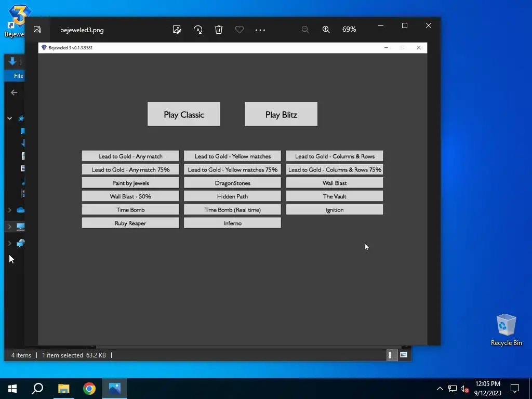The height and width of the screenshot is (399, 532).
Task: Select Lead to Gold - Yellow matches 75%
Action: coord(232,169)
